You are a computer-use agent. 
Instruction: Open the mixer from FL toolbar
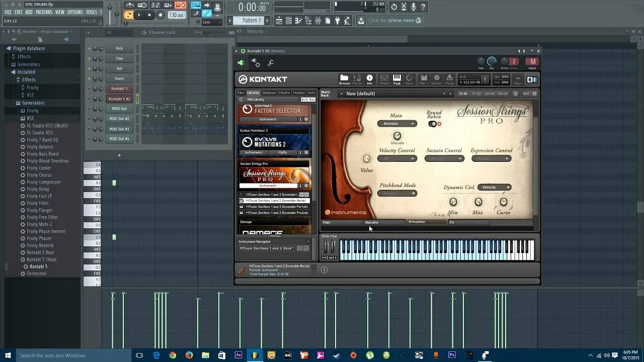click(317, 21)
